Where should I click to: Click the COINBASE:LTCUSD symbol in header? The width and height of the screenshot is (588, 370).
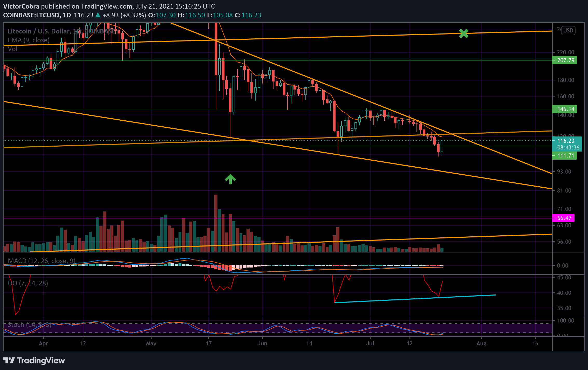[x=31, y=15]
